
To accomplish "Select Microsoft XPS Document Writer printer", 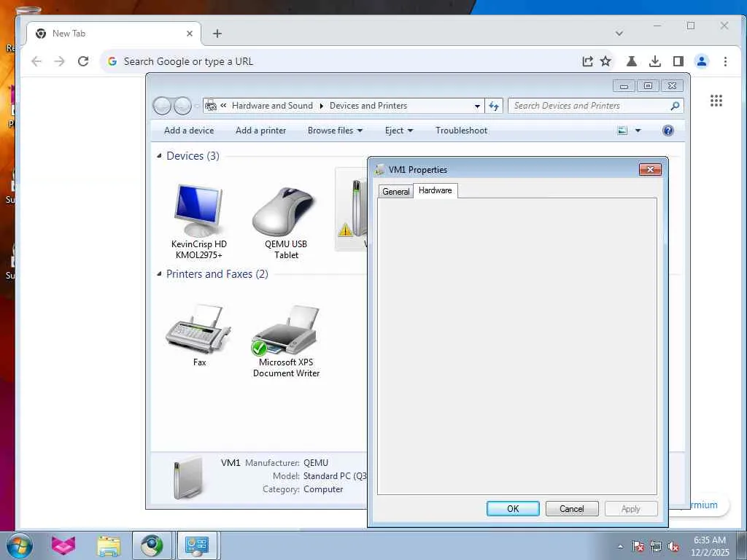I will click(x=286, y=341).
